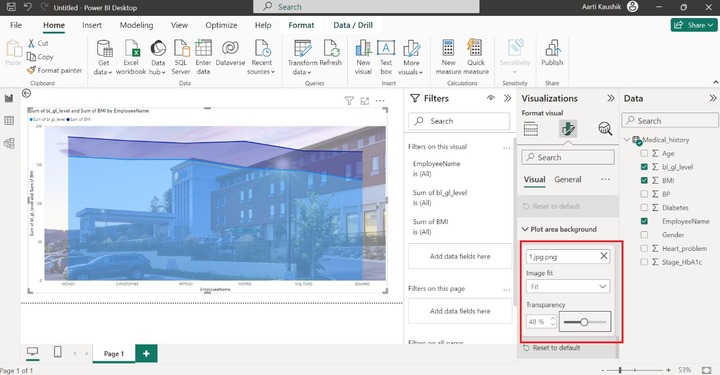Screen dimensions: 720x375
Task: Switch to the View ribbon tab
Action: tap(179, 25)
